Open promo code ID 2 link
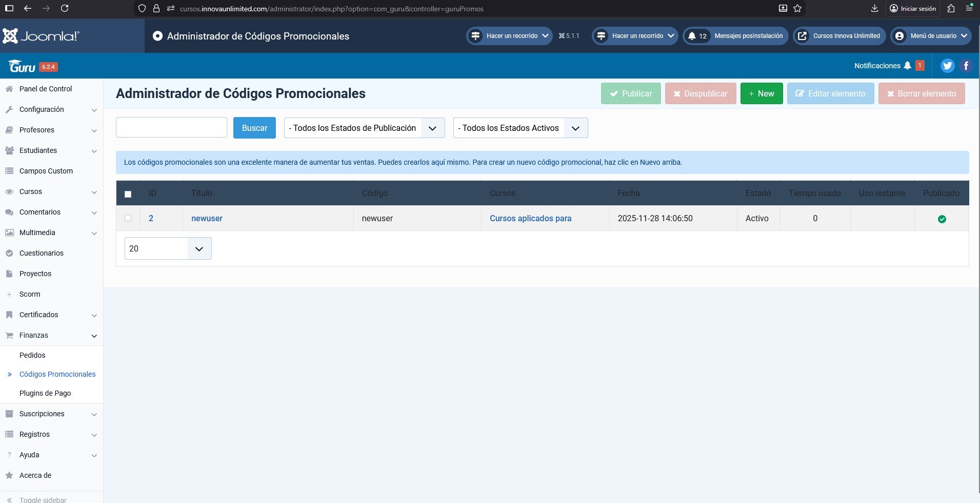The width and height of the screenshot is (980, 503). pyautogui.click(x=151, y=218)
